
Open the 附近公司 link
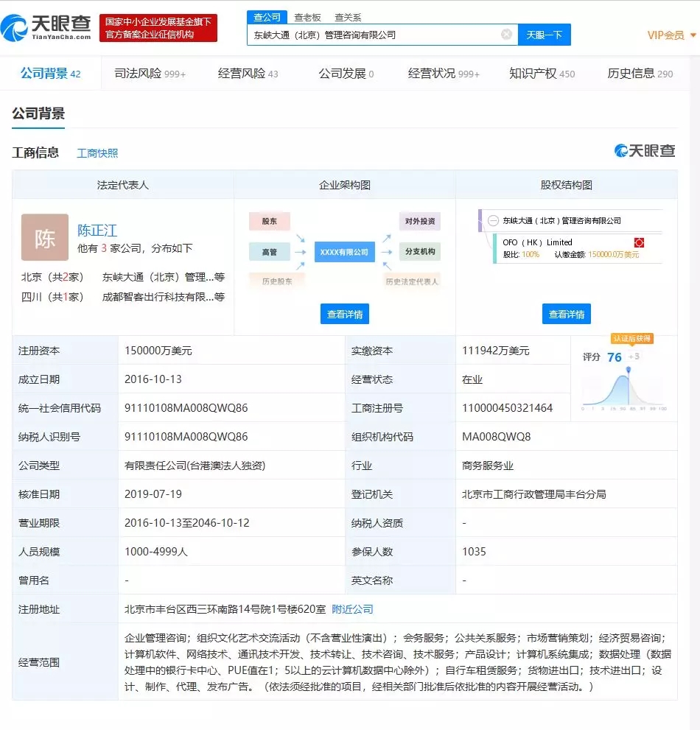click(x=352, y=609)
